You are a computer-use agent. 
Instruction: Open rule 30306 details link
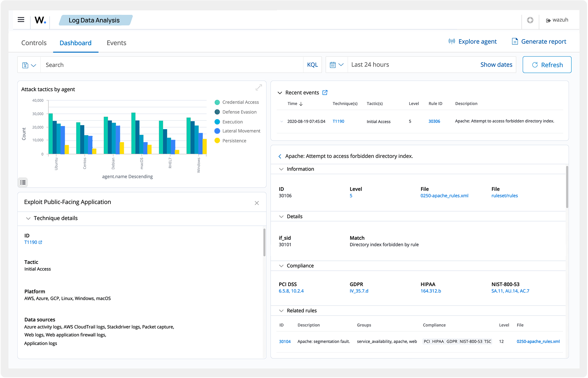pos(434,121)
